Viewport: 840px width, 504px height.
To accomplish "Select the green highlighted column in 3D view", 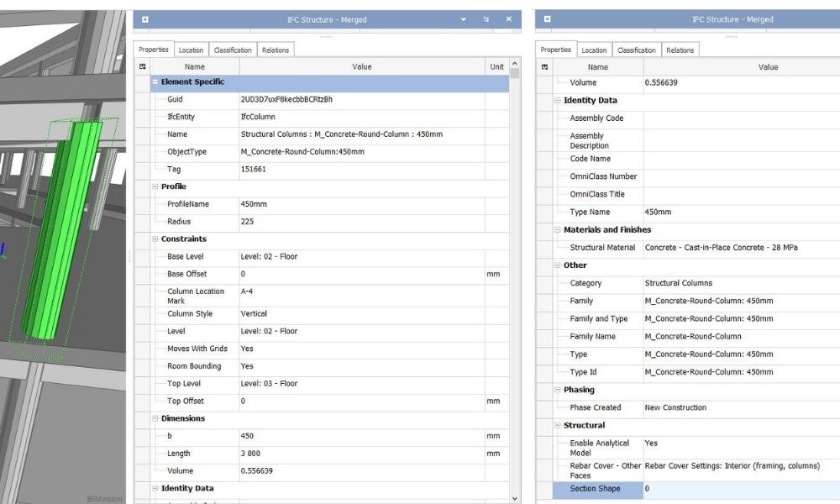I will pos(60,230).
